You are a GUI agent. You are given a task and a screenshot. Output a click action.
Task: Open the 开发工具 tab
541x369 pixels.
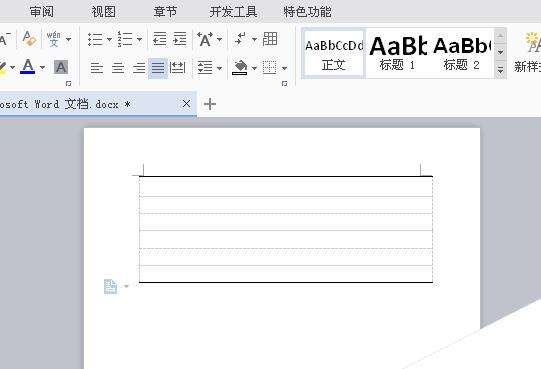234,12
